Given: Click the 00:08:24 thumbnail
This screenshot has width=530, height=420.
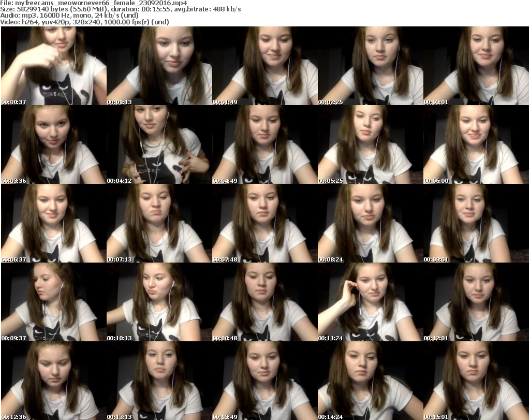Looking at the screenshot, I should pyautogui.click(x=371, y=224).
